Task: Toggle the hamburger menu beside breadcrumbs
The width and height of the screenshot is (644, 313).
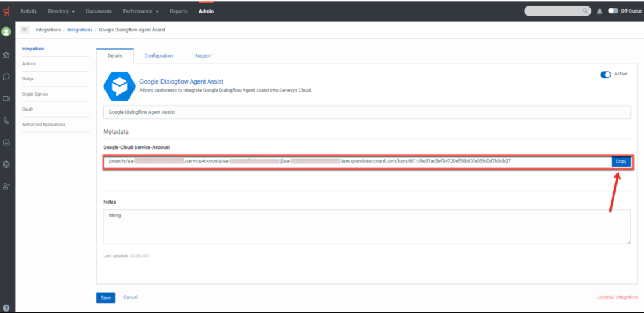Action: click(25, 30)
